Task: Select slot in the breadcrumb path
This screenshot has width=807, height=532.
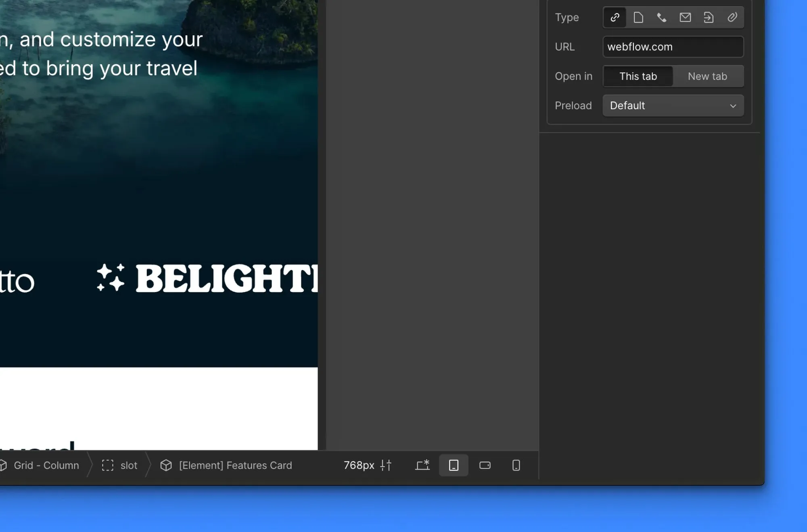Action: click(x=128, y=465)
